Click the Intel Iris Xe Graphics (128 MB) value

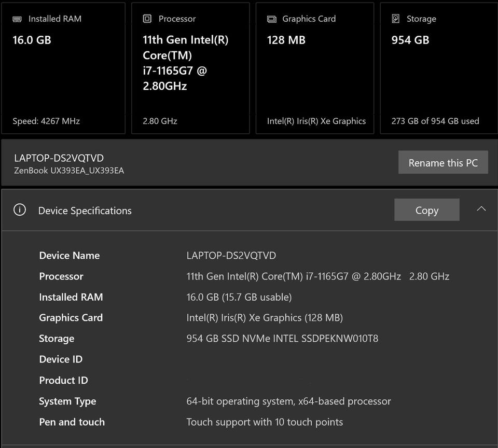click(265, 318)
